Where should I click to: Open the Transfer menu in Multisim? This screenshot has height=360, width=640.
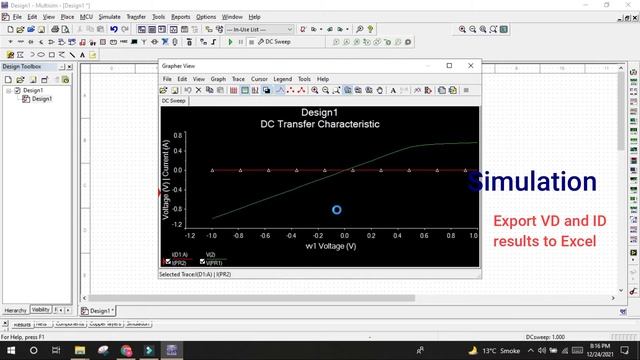[x=136, y=17]
